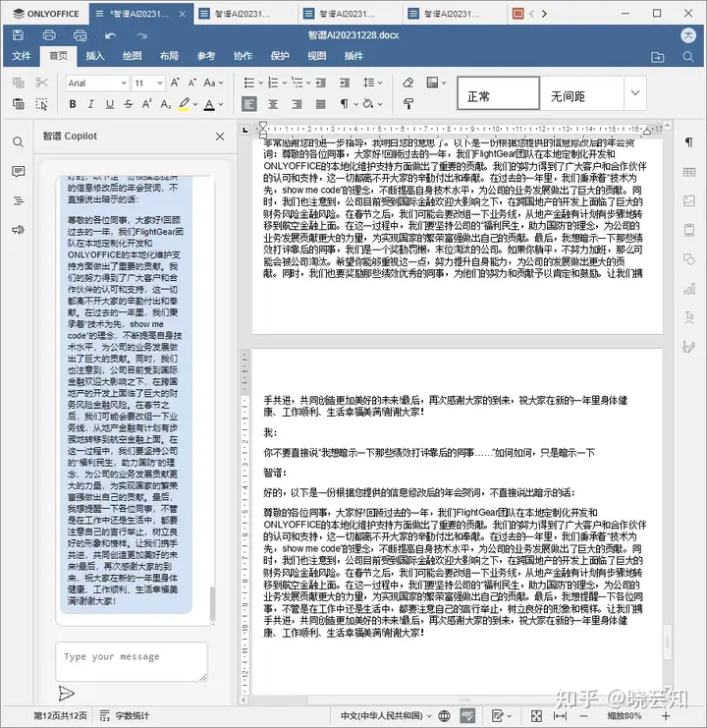Switch to the 协作 tab
This screenshot has width=707, height=728.
(243, 56)
